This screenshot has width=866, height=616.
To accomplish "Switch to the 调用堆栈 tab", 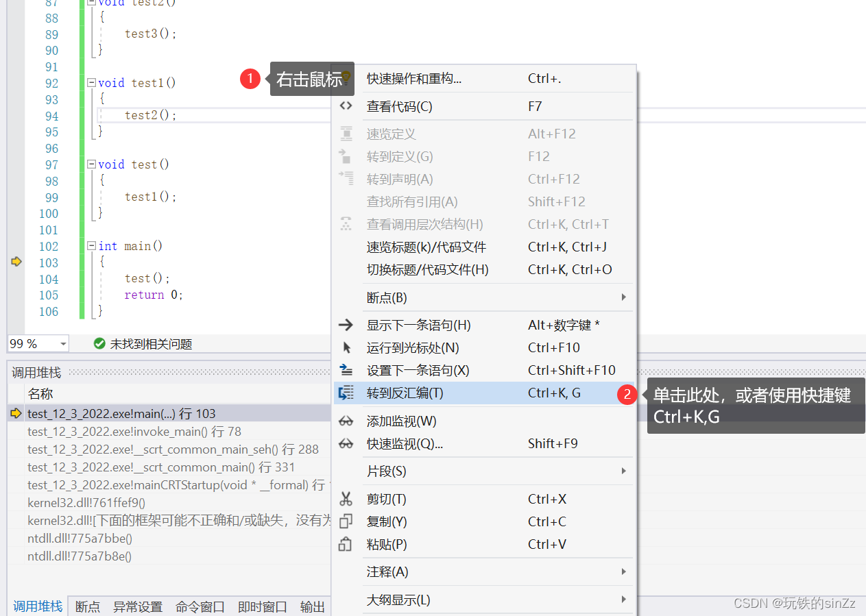I will tap(38, 606).
